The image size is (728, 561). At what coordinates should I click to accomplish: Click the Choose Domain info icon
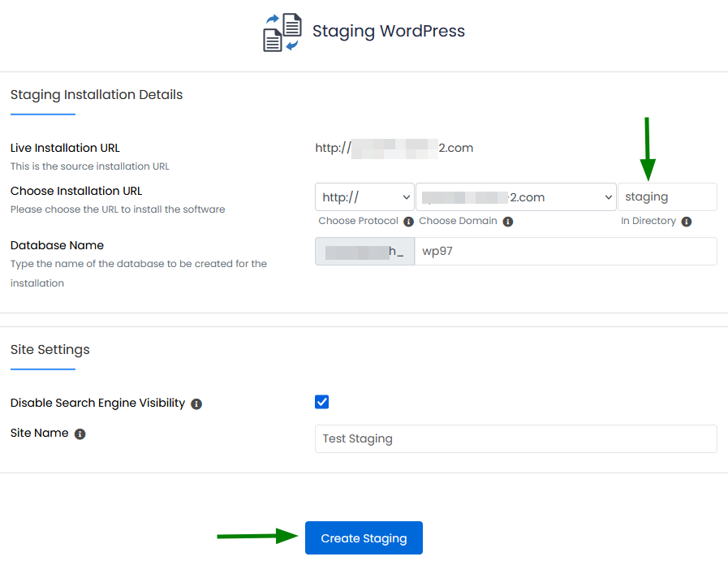click(508, 222)
